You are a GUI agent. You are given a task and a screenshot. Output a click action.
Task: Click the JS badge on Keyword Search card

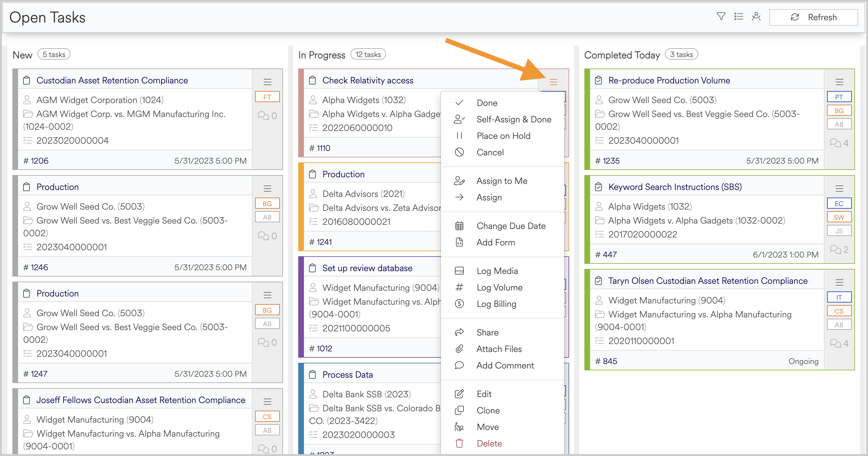pyautogui.click(x=839, y=231)
